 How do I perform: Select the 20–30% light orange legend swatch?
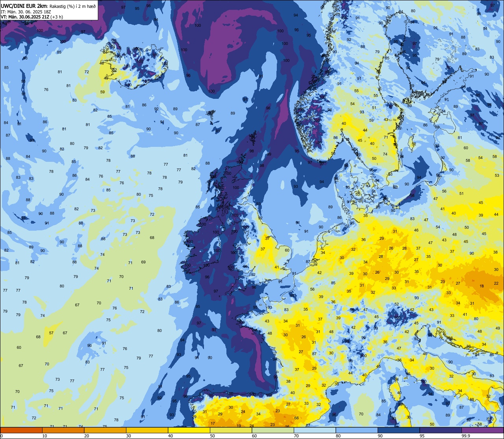(x=105, y=430)
